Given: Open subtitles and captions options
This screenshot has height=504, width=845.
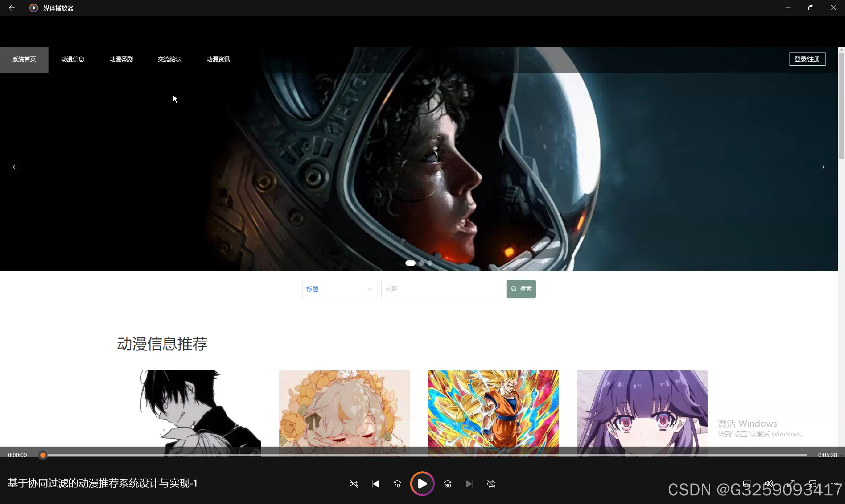Looking at the screenshot, I should [747, 484].
